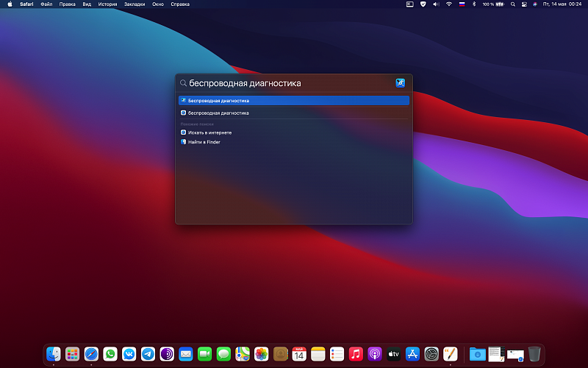Choose Найти в Finder option
This screenshot has width=588, height=368.
coord(204,142)
